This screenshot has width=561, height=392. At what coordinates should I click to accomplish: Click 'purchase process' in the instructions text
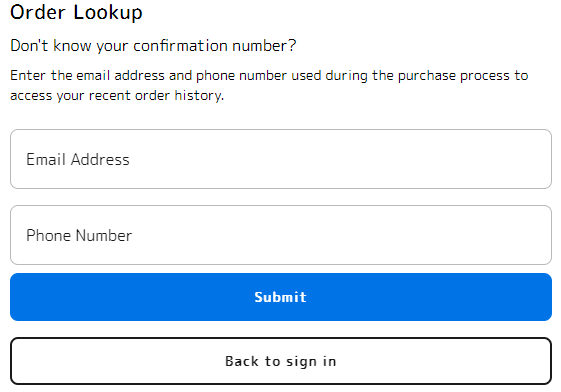(x=454, y=76)
